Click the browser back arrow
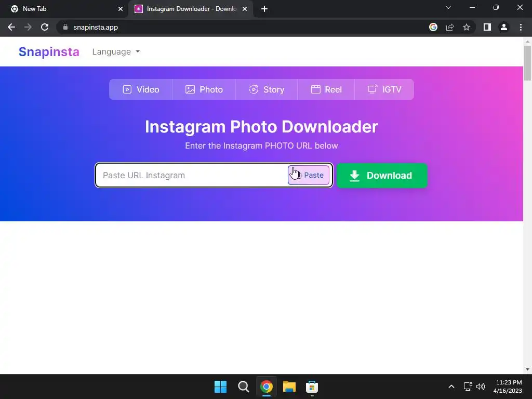The height and width of the screenshot is (399, 532). 11,27
